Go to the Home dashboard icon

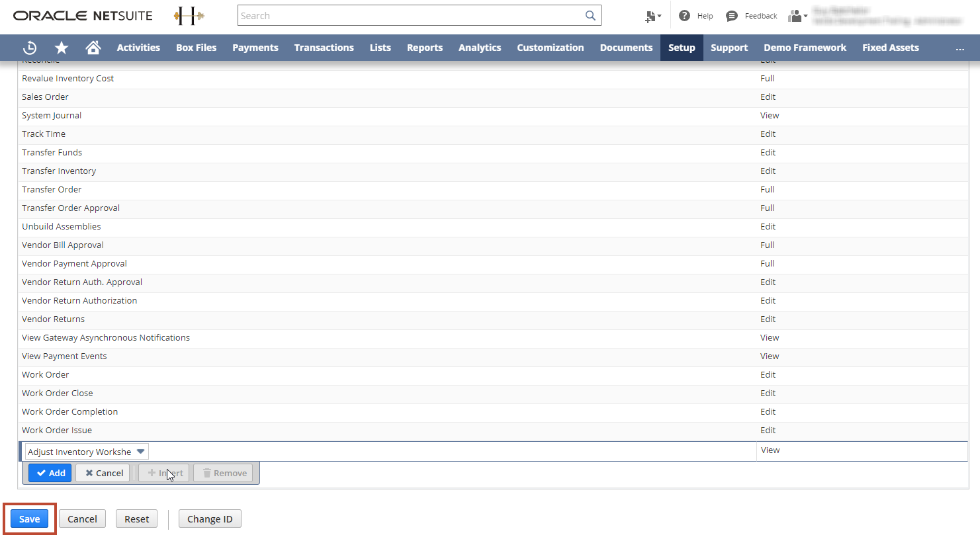coord(93,47)
